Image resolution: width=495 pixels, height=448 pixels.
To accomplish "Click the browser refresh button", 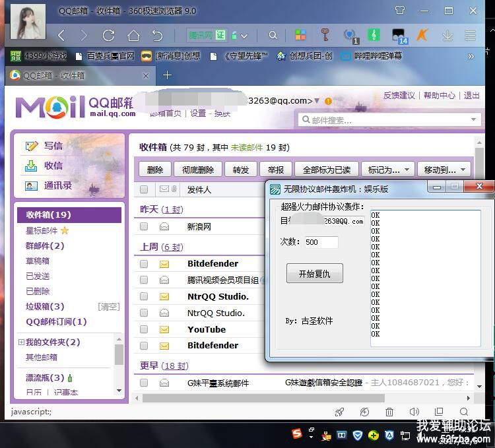I will coord(109,35).
